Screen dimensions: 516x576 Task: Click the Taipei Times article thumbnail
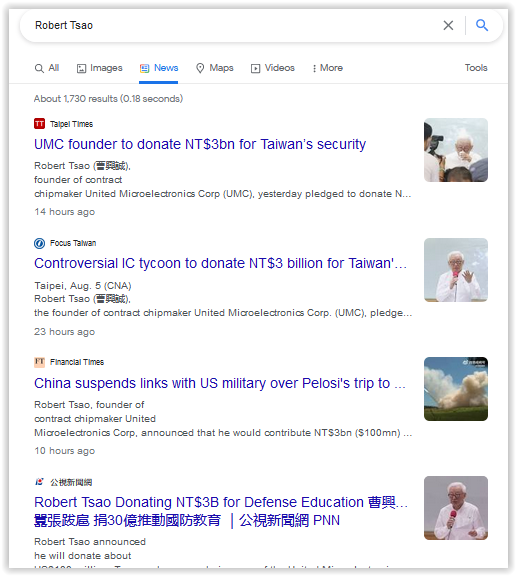coord(456,150)
